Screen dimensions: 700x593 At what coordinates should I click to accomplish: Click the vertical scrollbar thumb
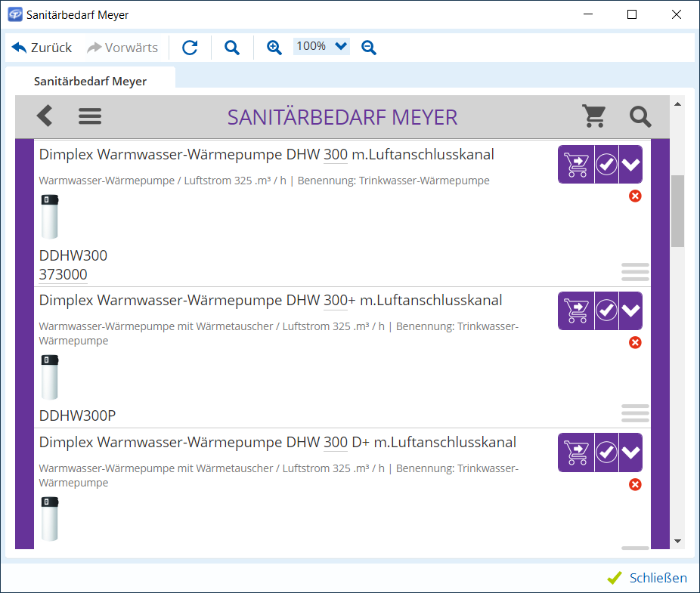pos(677,211)
